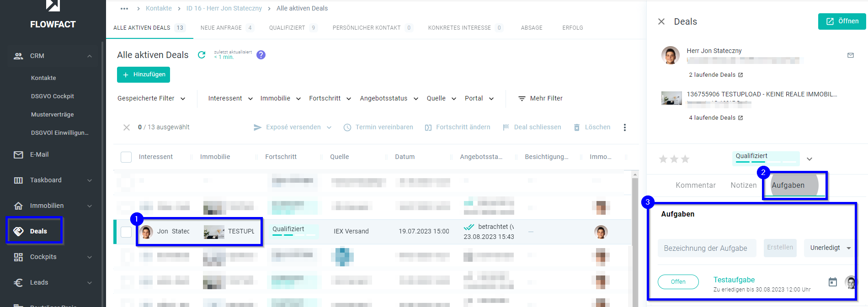Tick the checkbox for Jon Stateczny row
The width and height of the screenshot is (868, 307).
tap(126, 232)
